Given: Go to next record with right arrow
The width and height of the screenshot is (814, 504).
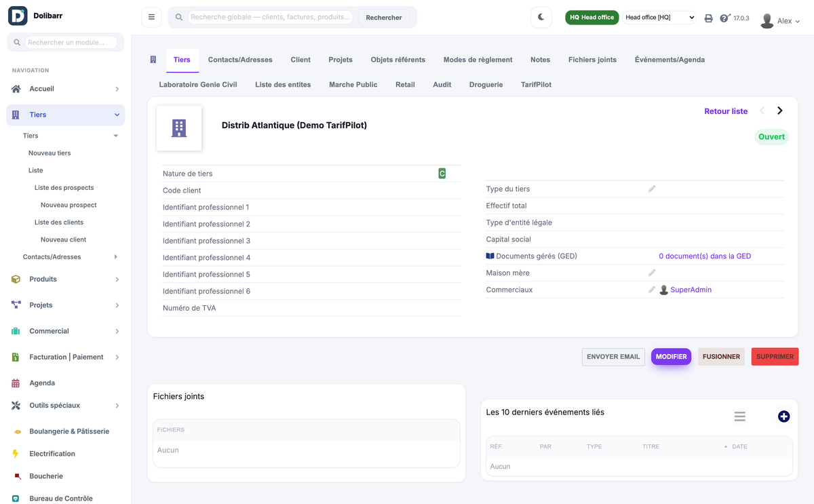Looking at the screenshot, I should point(780,111).
